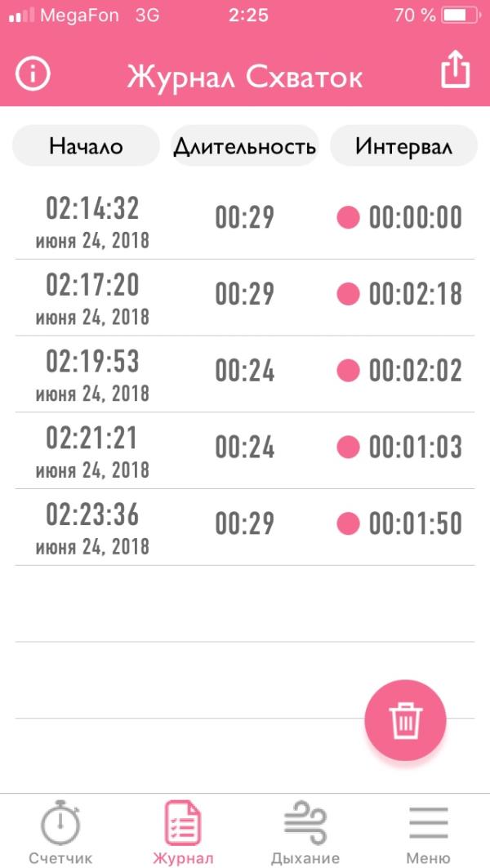This screenshot has width=490, height=868.
Task: Open the Счетчик stopwatch tab
Action: 60,831
